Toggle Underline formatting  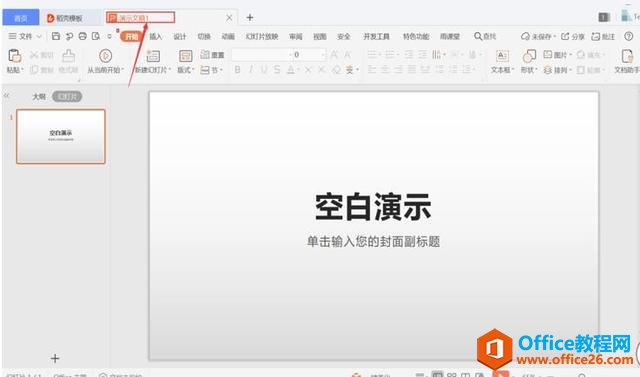coord(264,70)
